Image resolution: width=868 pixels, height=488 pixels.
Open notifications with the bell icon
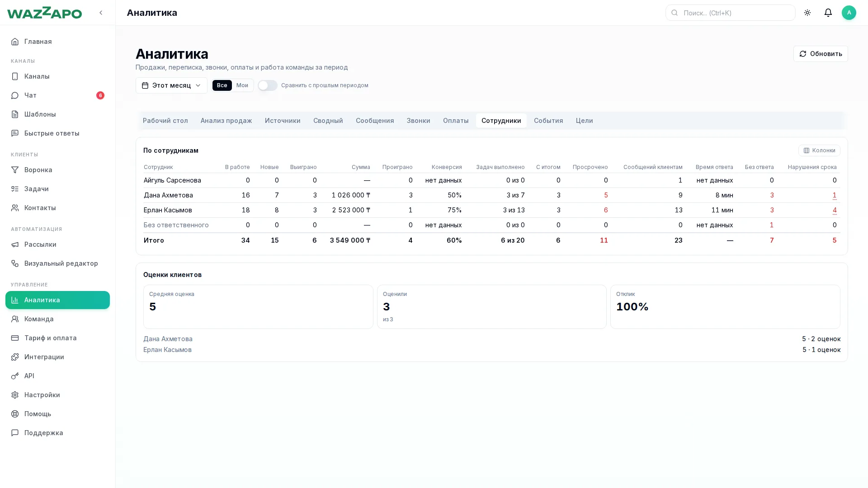(x=828, y=13)
